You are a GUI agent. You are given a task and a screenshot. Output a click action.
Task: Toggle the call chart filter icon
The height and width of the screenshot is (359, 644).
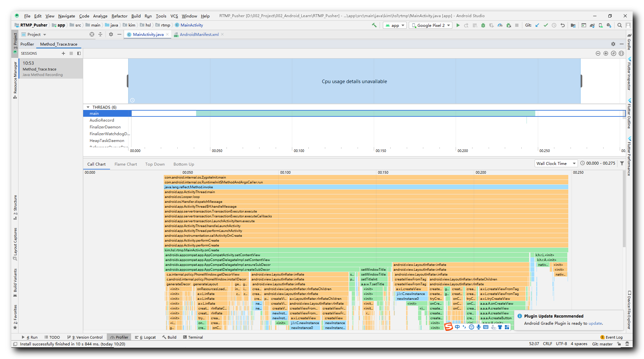(622, 163)
